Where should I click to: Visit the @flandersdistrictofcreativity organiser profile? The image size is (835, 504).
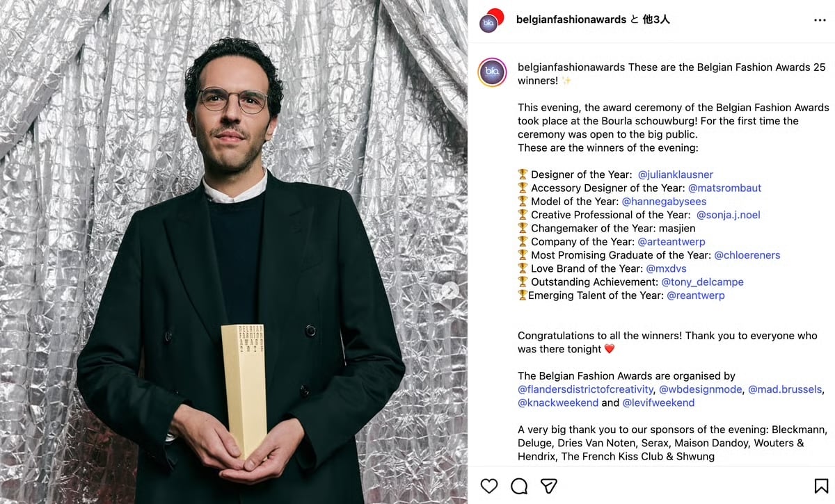coord(586,389)
